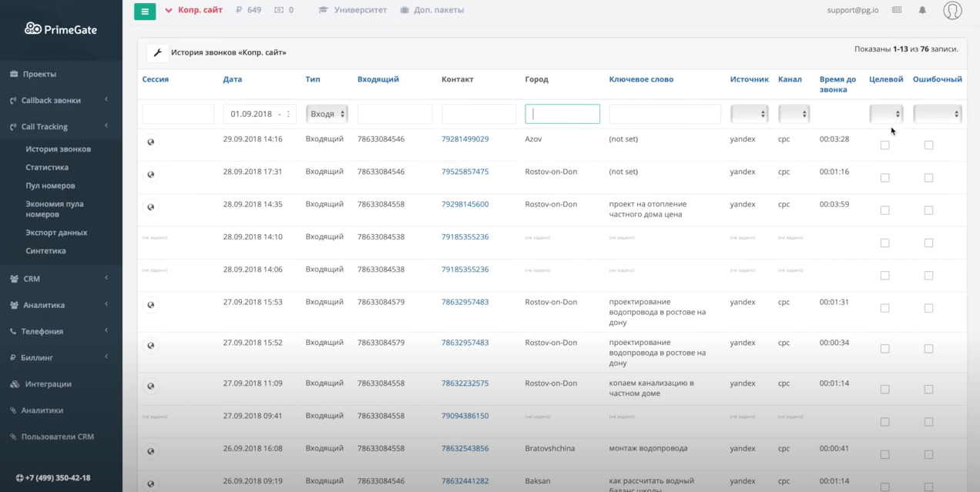The image size is (980, 492).
Task: Sort table by Город column header
Action: pos(536,79)
